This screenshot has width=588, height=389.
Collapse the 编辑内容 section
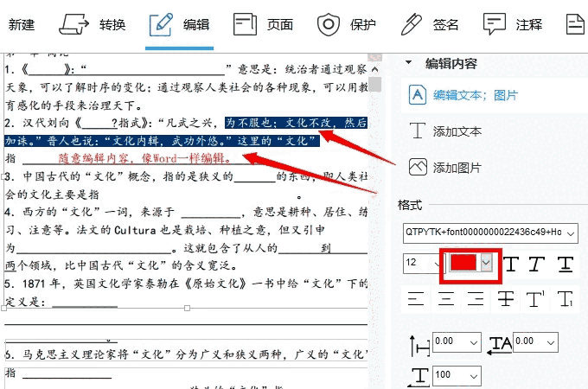[x=408, y=62]
